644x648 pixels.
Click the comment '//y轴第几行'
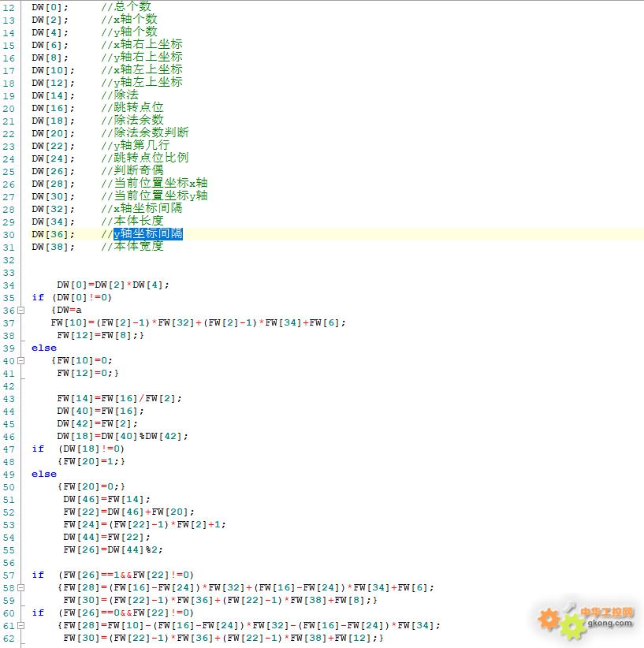136,146
